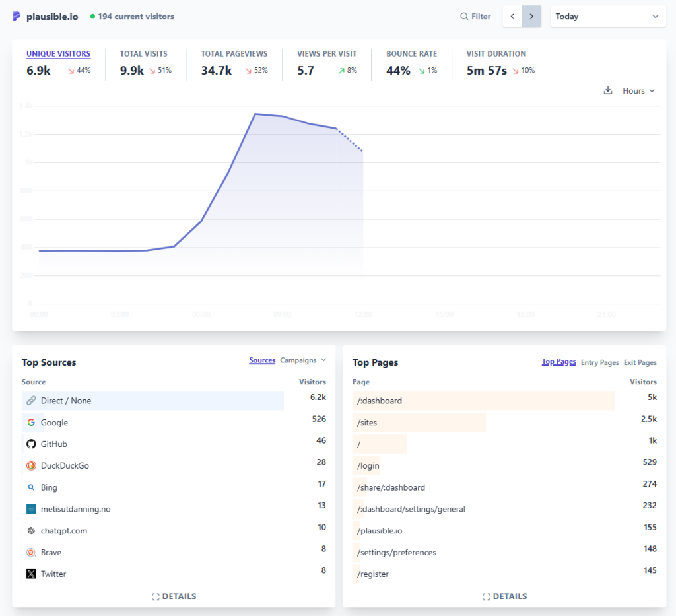676x616 pixels.
Task: Click the GitHub source icon
Action: point(31,444)
